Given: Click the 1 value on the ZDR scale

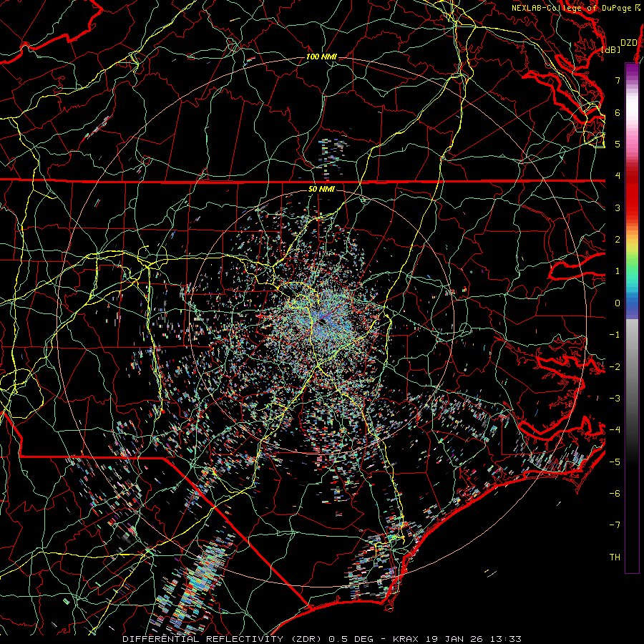Looking at the screenshot, I should coord(618,271).
